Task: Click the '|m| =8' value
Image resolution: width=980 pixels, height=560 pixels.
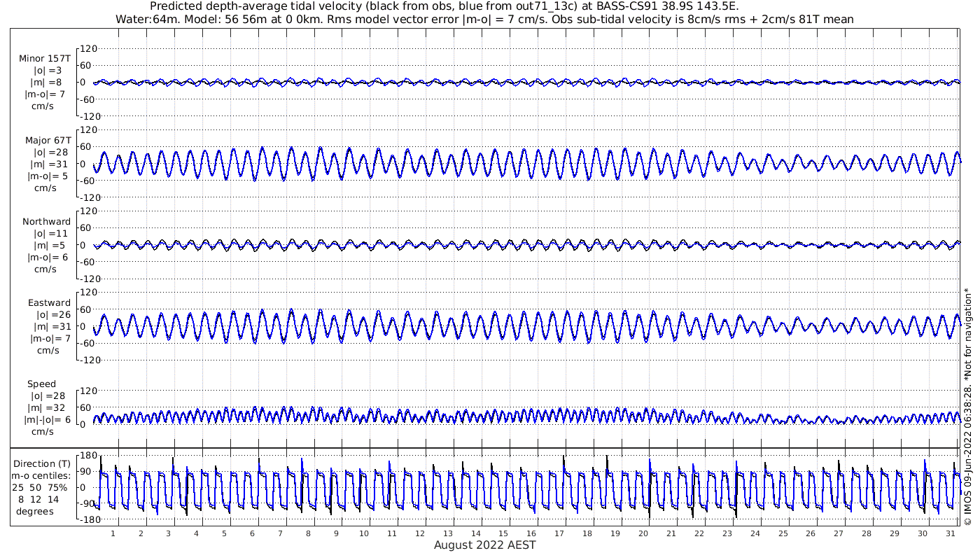Action: (x=48, y=83)
